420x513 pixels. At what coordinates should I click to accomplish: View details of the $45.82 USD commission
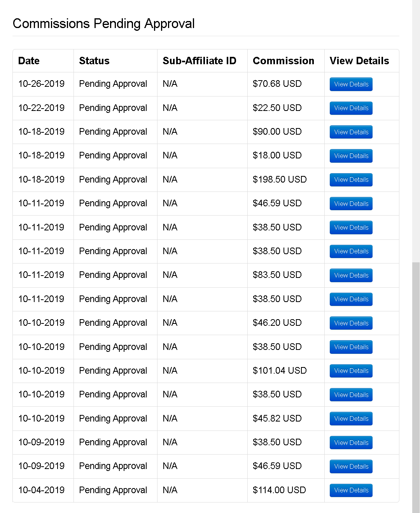coord(351,418)
